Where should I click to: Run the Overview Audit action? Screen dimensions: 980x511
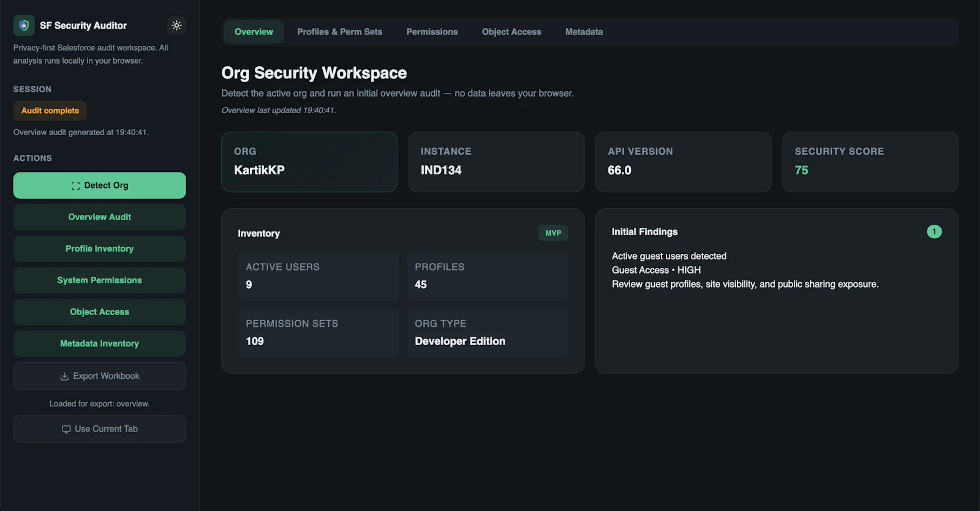coord(99,217)
